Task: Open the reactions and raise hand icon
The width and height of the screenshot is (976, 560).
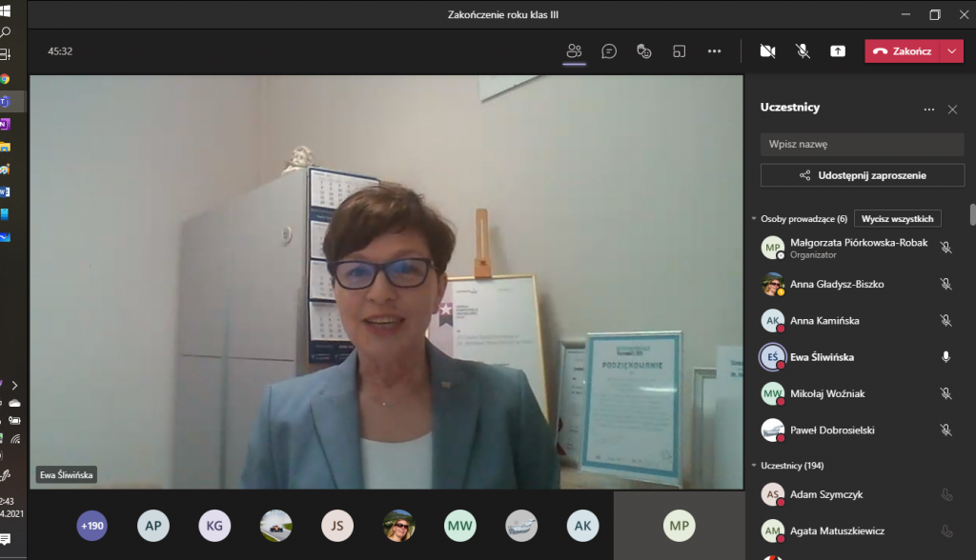Action: (644, 51)
